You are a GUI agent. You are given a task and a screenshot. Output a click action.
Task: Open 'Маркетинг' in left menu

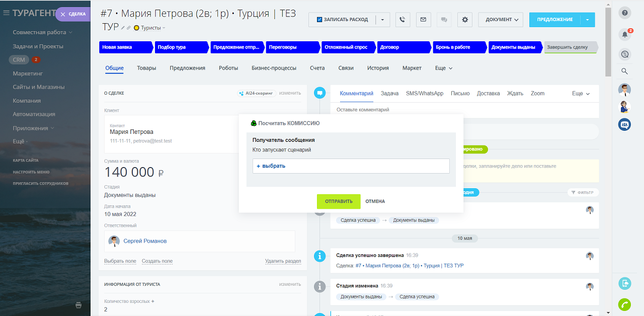[28, 73]
